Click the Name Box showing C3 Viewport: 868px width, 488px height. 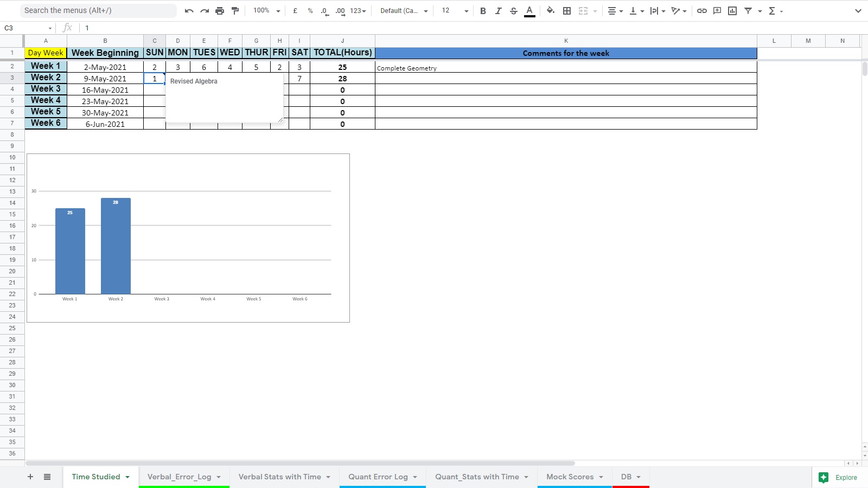[x=27, y=28]
